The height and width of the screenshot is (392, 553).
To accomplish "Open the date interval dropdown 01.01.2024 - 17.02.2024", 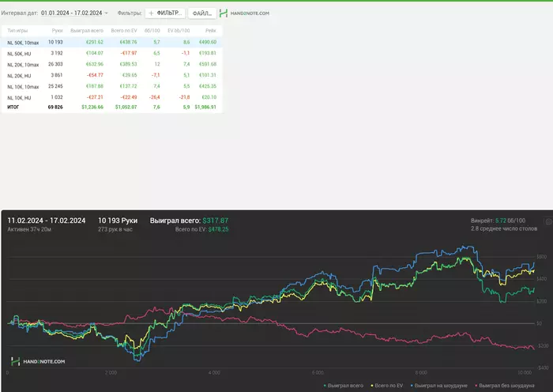I will [x=74, y=13].
